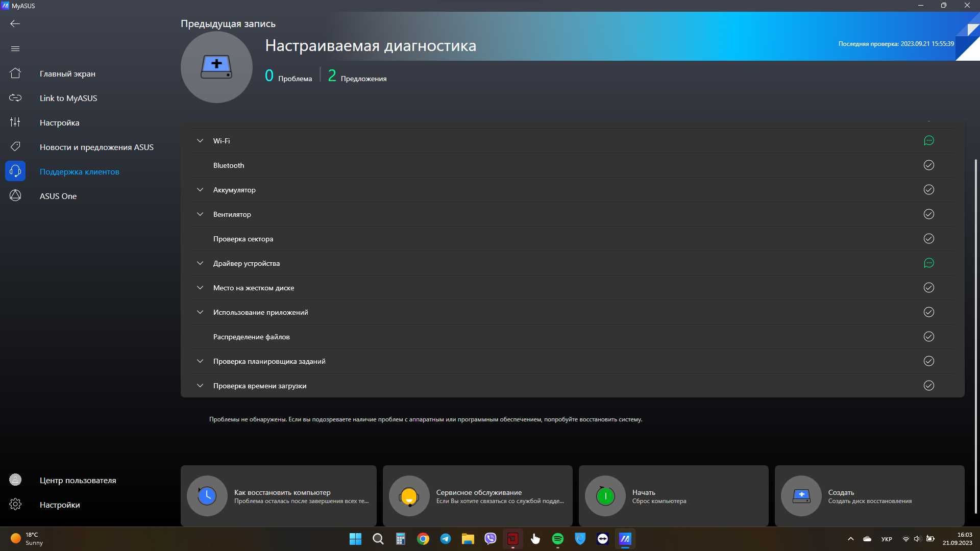The image size is (980, 551).
Task: Click Проверка времени загрузки checkmark icon
Action: tap(929, 386)
